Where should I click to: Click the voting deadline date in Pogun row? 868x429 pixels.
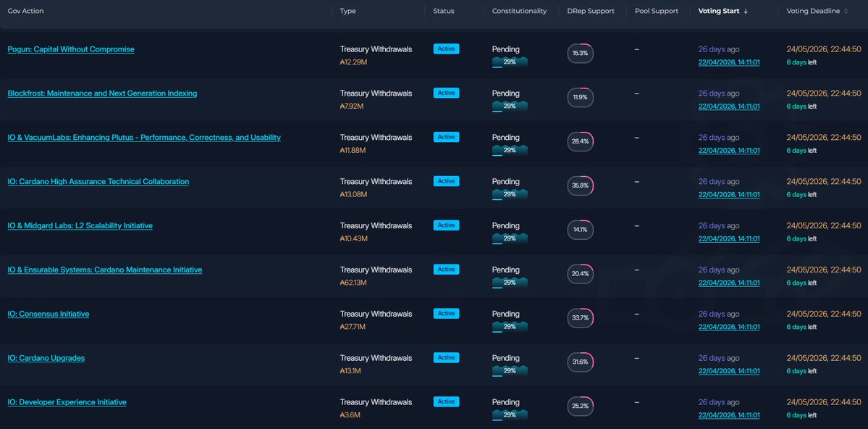(824, 49)
